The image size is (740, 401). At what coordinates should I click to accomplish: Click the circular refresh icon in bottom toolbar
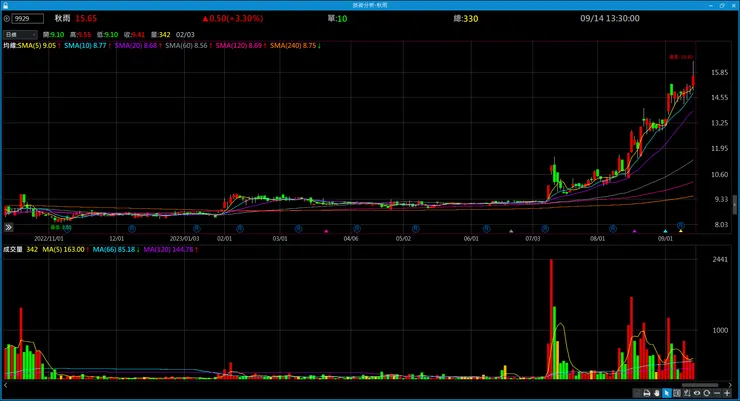pyautogui.click(x=706, y=393)
